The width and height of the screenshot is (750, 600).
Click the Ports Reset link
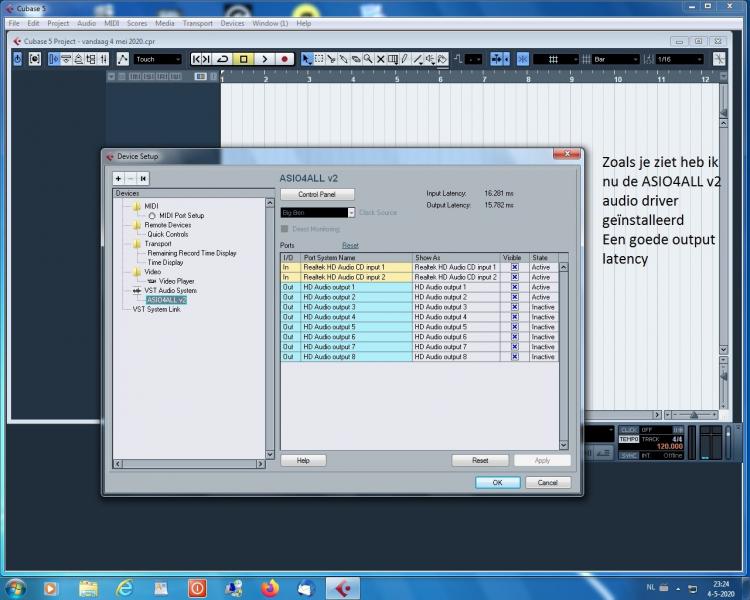[x=350, y=245]
